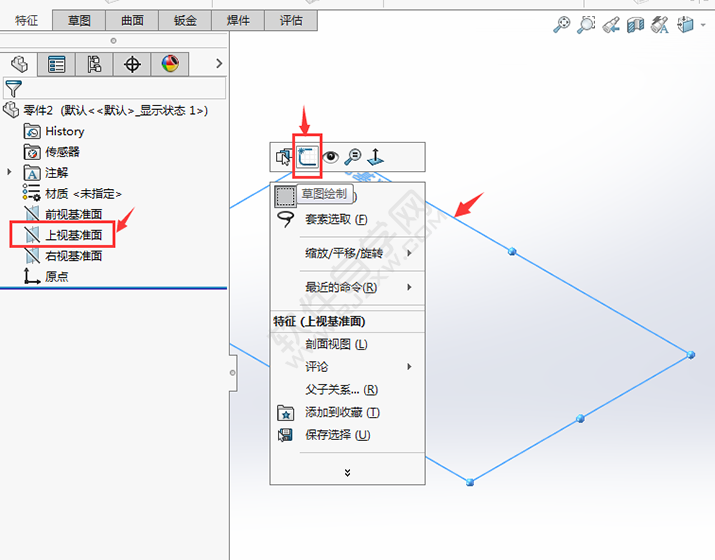
Task: Click the panel collapse handle on splitter
Action: [x=233, y=373]
